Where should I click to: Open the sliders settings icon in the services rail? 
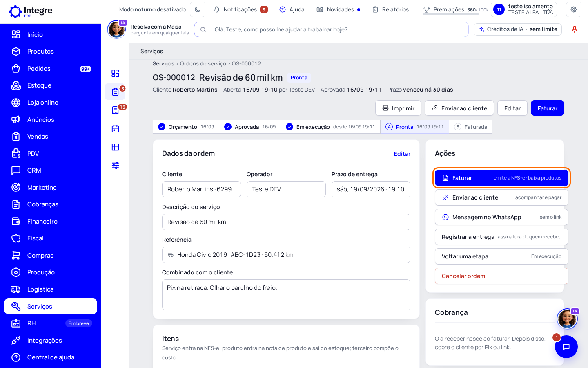pyautogui.click(x=115, y=165)
